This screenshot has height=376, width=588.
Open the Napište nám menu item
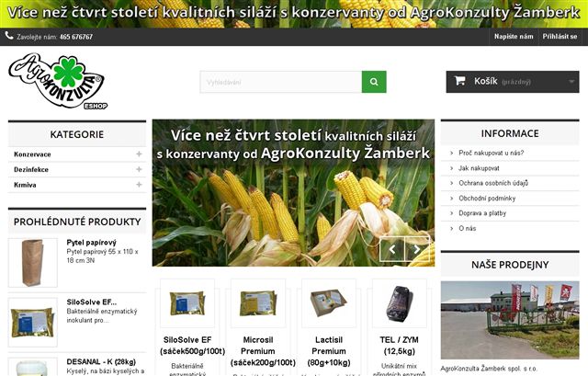(514, 37)
